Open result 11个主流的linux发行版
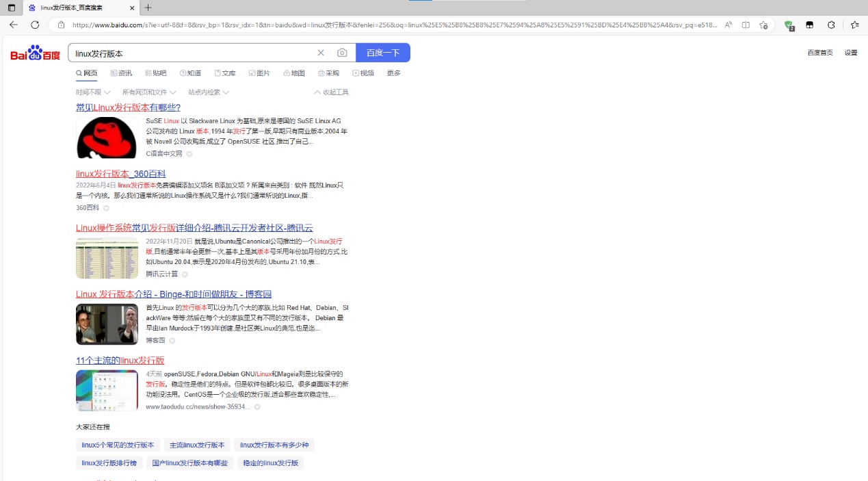Image resolution: width=868 pixels, height=481 pixels. (120, 361)
